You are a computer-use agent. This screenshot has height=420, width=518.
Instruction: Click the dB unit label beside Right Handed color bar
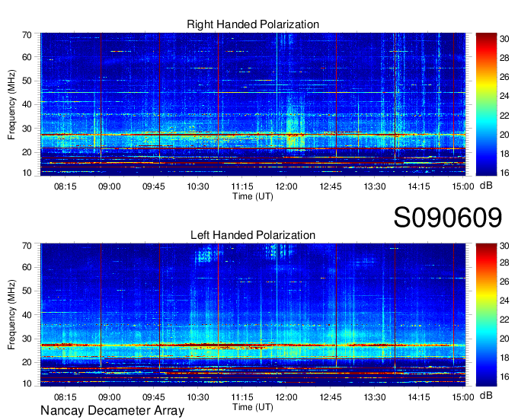[x=486, y=186]
